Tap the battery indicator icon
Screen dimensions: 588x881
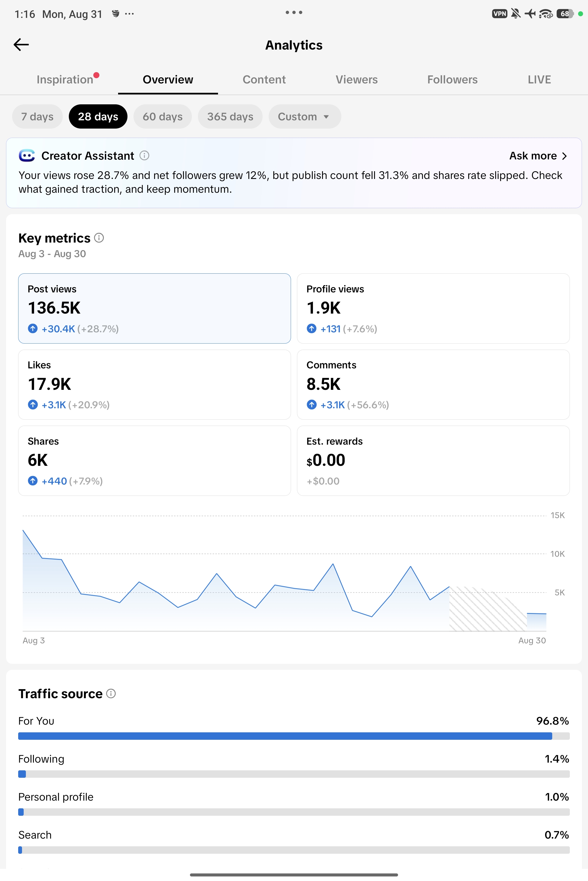click(565, 14)
